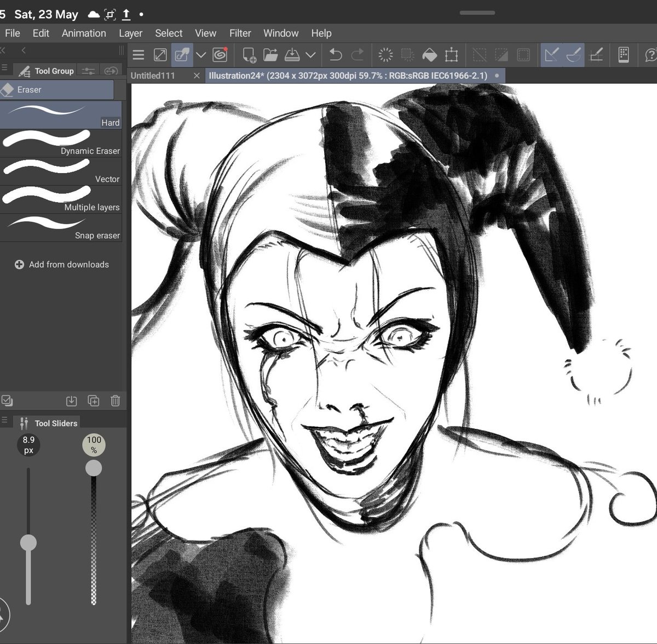Click the vertical grip on palette bar
Screen dimensions: 657x644
[x=121, y=50]
